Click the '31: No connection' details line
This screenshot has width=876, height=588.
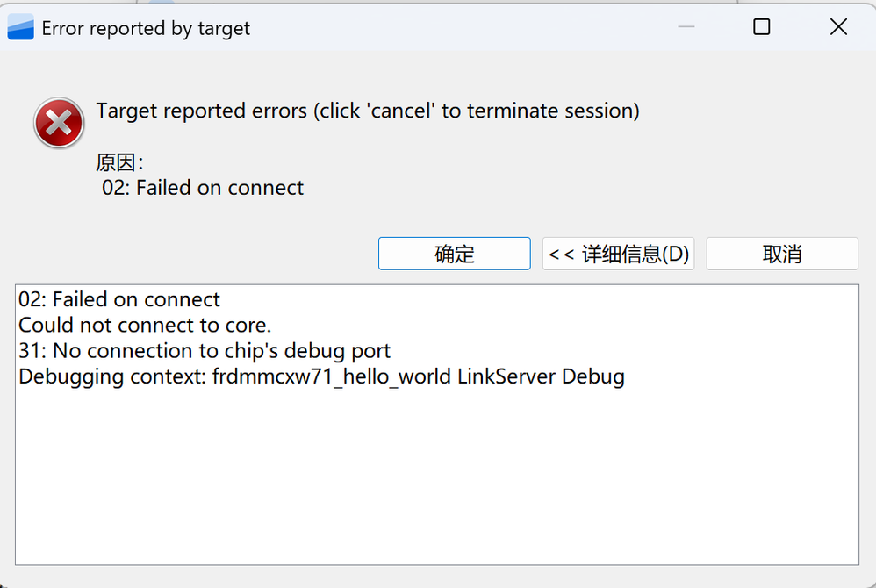tap(205, 351)
